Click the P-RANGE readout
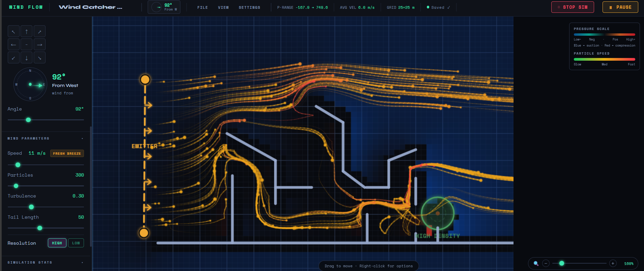The image size is (644, 271). coord(302,7)
